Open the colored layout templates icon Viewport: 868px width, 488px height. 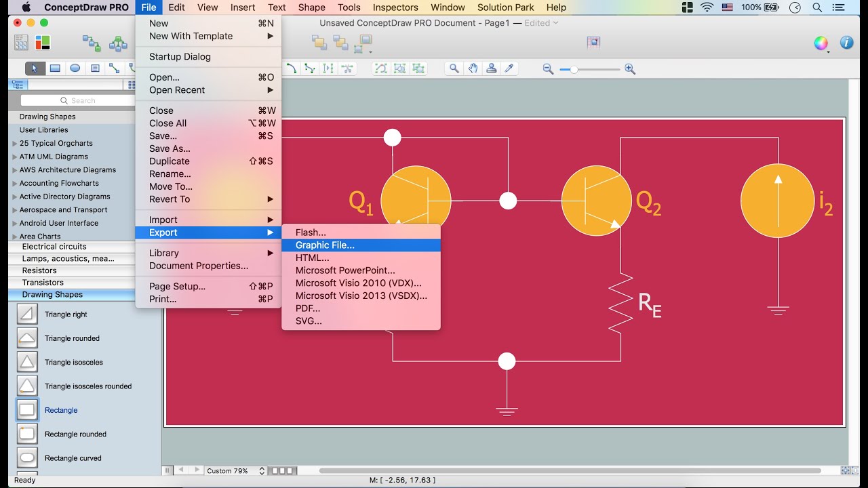point(43,43)
